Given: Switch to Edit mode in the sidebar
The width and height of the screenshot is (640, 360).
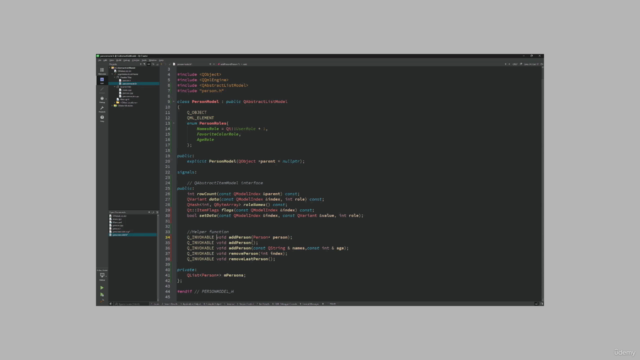Looking at the screenshot, I should click(102, 80).
